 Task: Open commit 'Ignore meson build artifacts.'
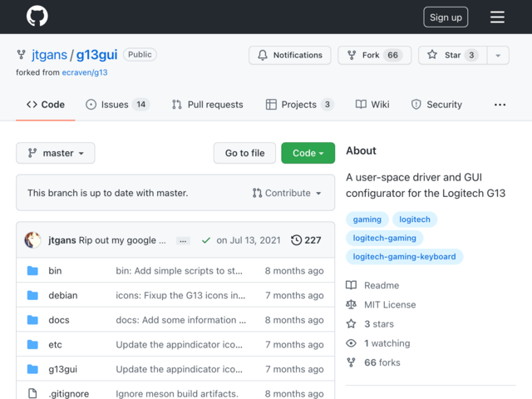[177, 393]
